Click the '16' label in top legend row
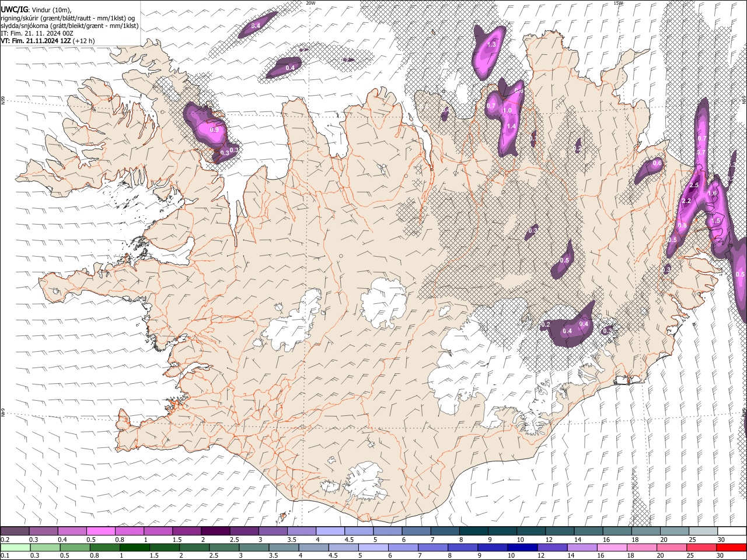The height and width of the screenshot is (560, 747). (x=606, y=540)
